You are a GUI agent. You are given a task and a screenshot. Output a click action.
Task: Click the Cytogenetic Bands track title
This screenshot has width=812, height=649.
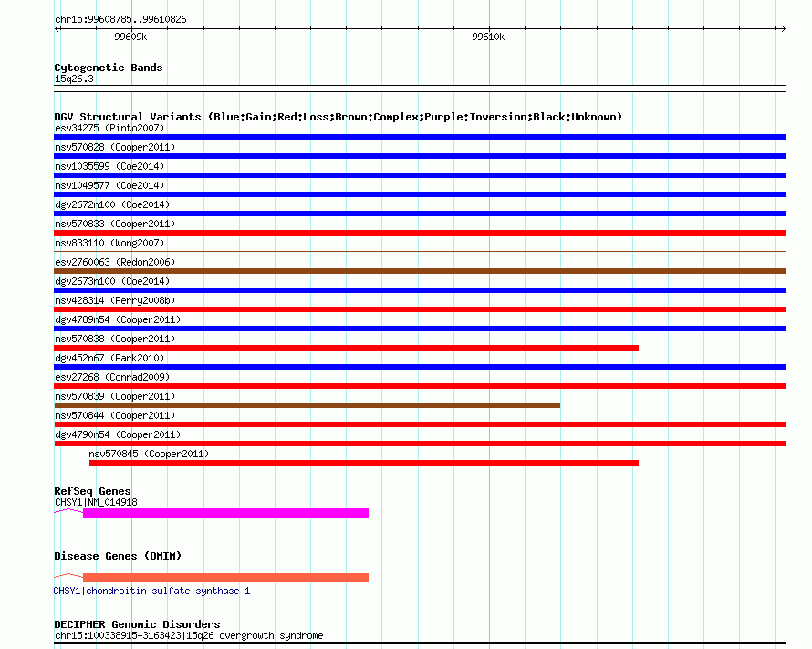[x=109, y=68]
